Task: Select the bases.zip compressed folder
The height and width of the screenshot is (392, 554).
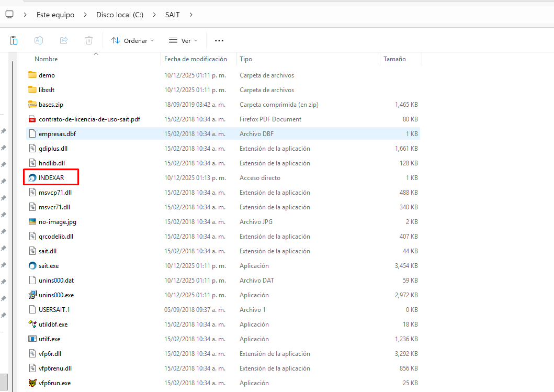Action: [51, 105]
